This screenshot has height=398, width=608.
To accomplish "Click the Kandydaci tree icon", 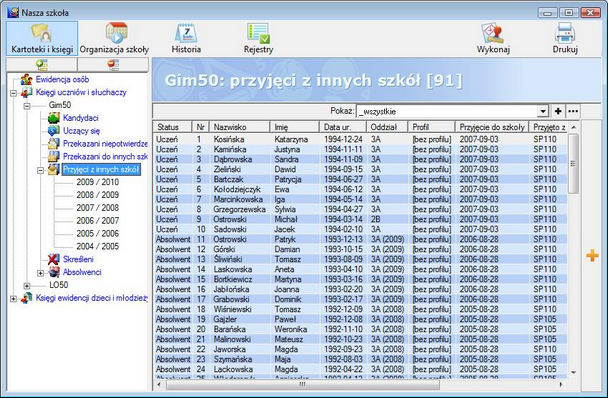I will point(54,118).
